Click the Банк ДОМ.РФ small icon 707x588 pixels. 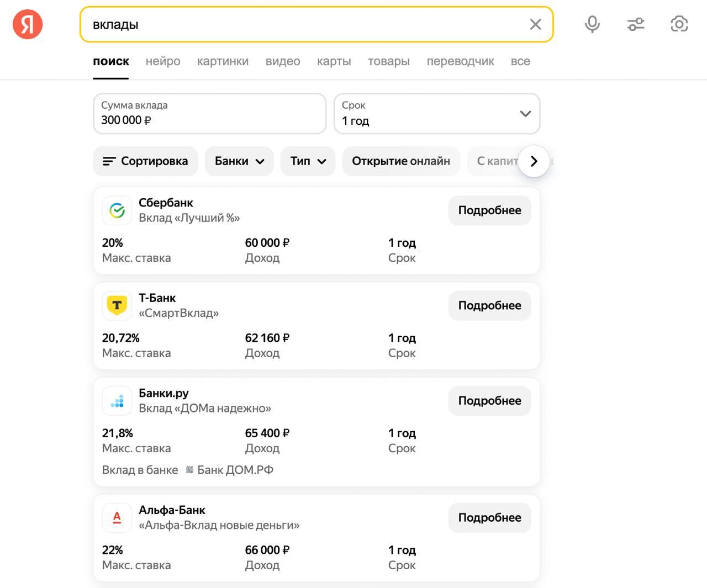(x=189, y=470)
